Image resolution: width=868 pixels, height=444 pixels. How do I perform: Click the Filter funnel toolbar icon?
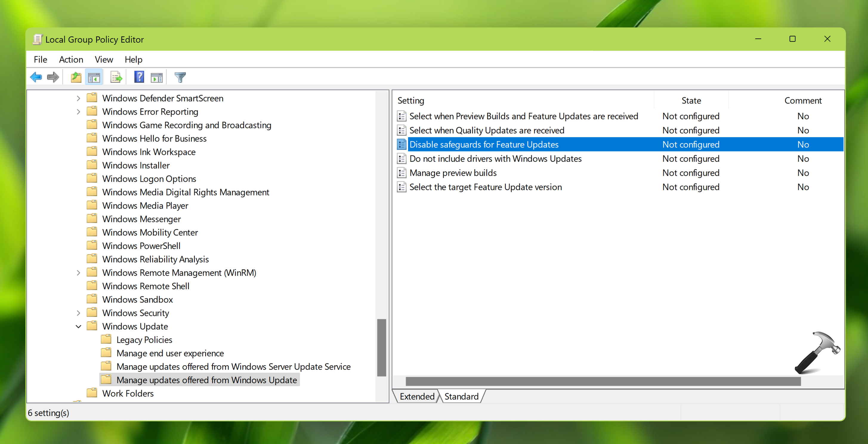[x=180, y=77]
